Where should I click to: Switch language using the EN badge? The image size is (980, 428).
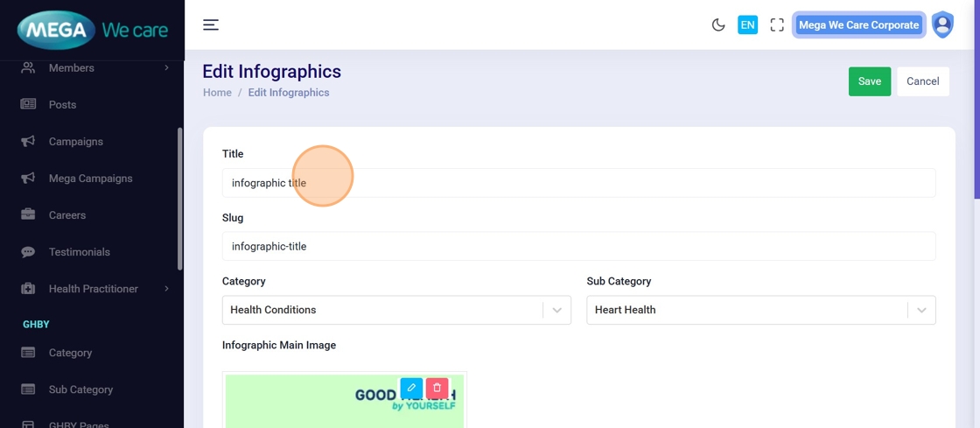coord(747,25)
